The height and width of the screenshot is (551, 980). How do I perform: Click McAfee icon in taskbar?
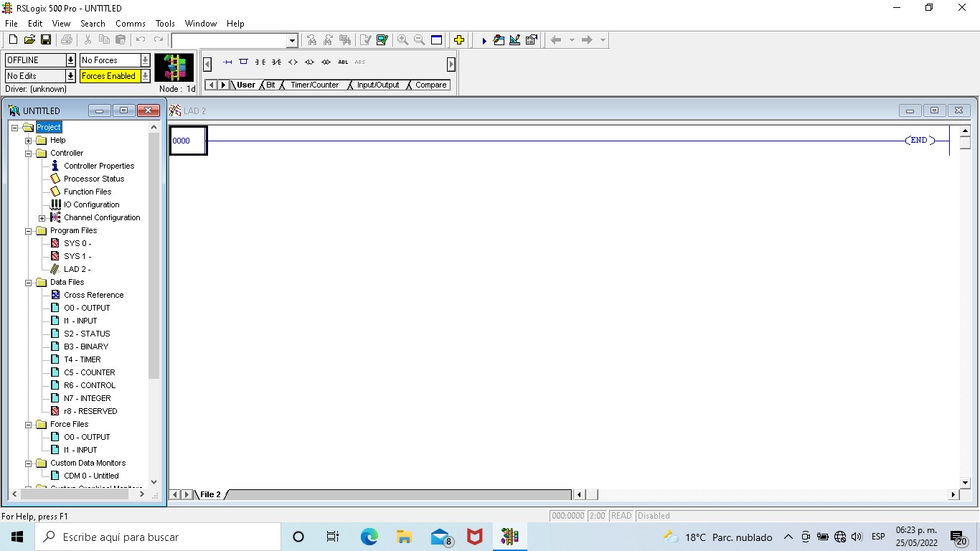click(474, 537)
